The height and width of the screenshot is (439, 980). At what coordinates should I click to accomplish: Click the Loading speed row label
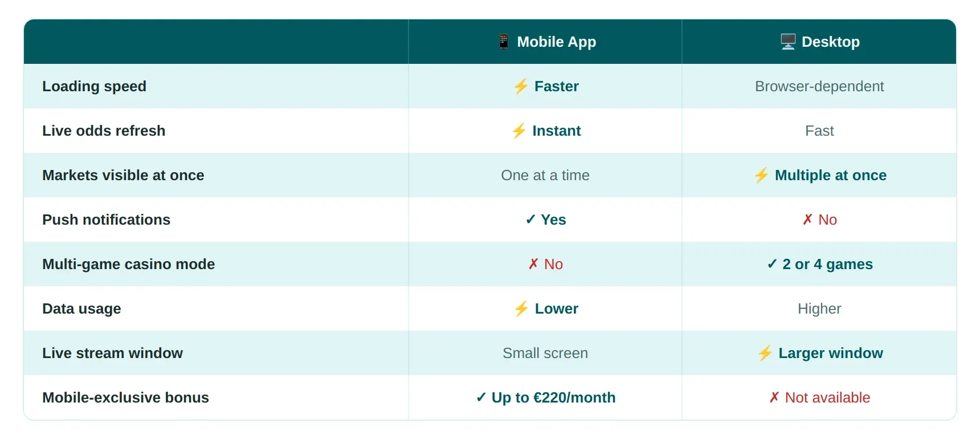(x=95, y=86)
